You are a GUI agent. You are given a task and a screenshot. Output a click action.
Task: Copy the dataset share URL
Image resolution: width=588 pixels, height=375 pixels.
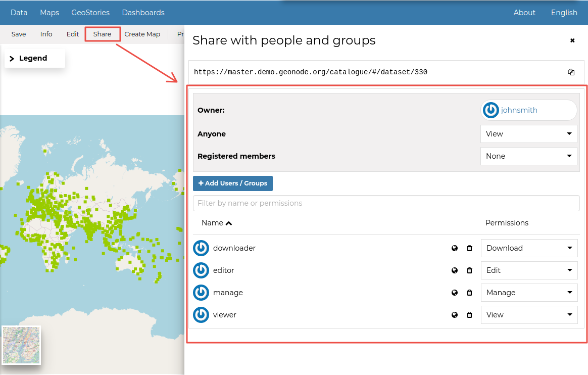(571, 72)
